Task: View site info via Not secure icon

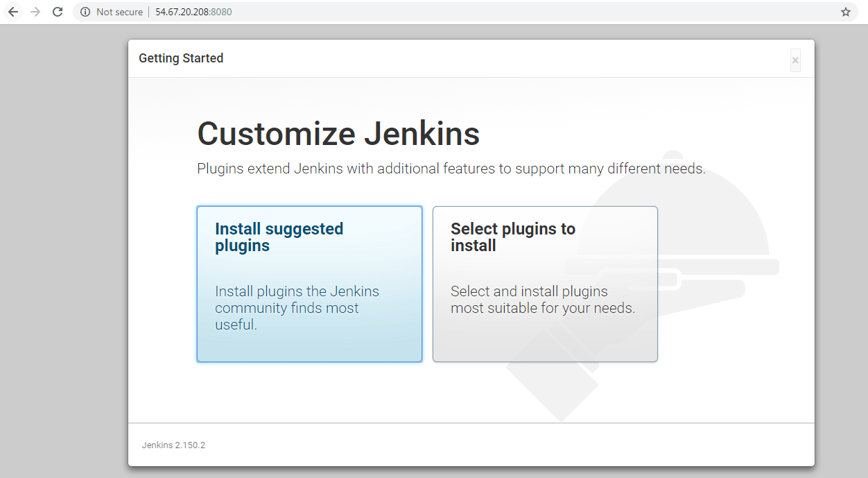Action: pos(85,12)
